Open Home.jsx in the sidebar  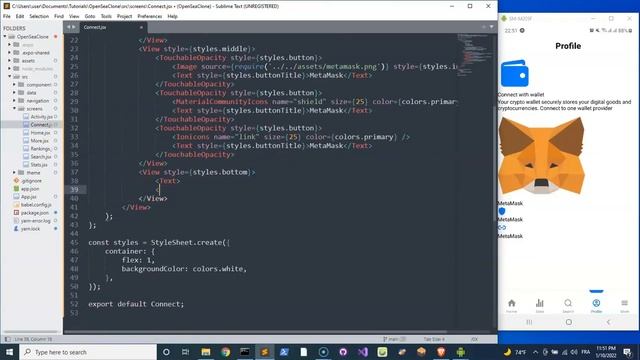[40, 133]
